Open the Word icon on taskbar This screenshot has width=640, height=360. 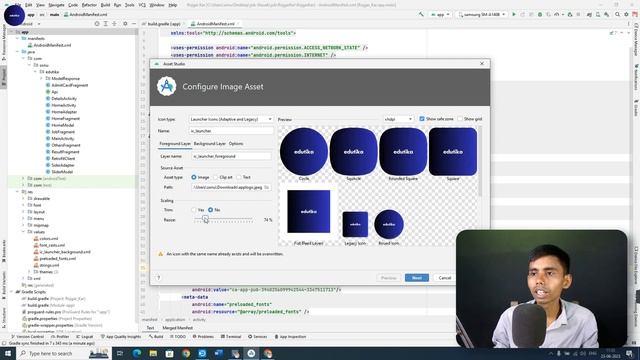point(219,353)
